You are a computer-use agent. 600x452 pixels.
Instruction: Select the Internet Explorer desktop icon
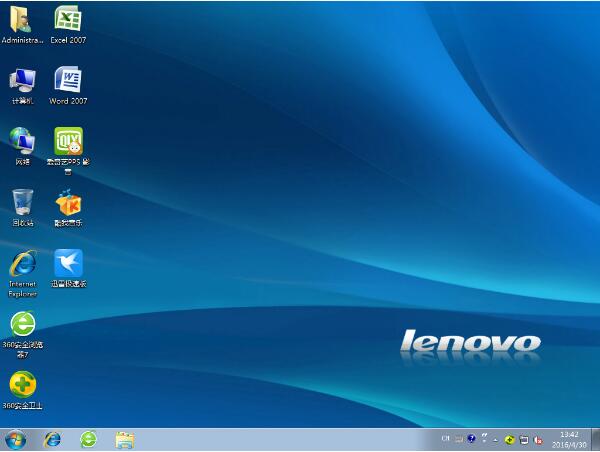point(22,273)
